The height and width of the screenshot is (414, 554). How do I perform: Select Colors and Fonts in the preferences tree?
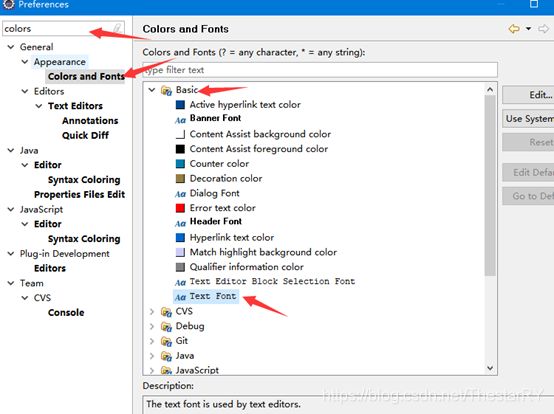86,76
